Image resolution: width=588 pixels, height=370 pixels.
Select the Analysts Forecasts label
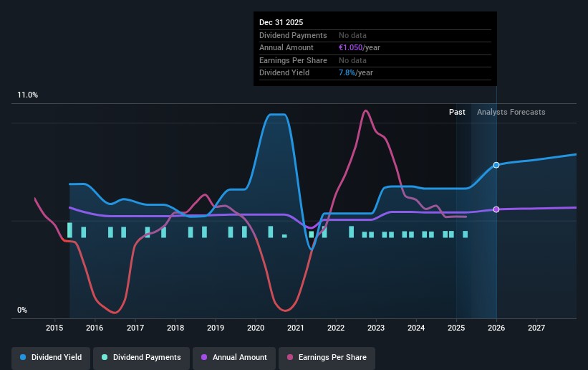[x=511, y=112]
